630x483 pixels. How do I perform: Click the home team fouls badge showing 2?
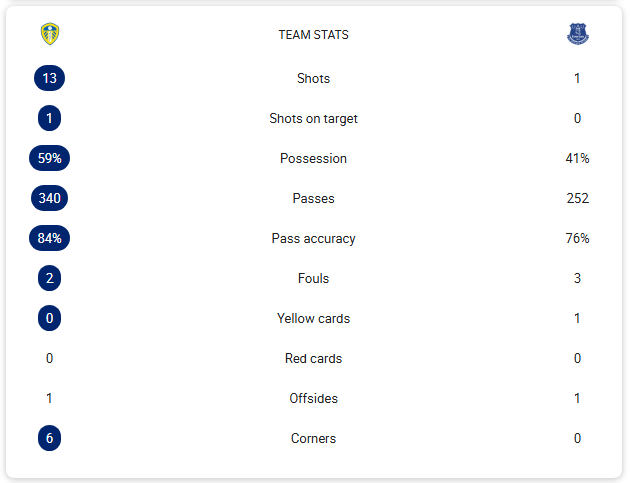(49, 278)
